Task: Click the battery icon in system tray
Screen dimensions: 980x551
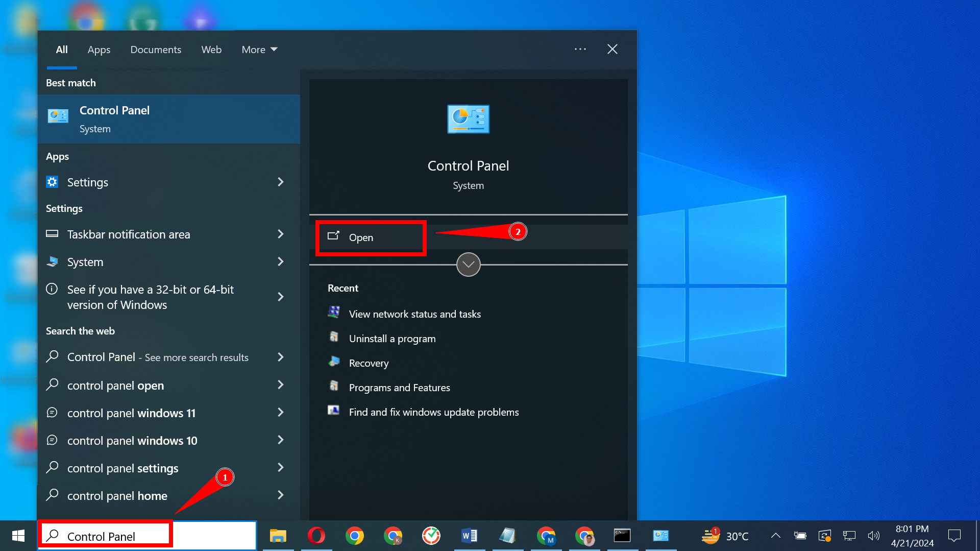Action: click(x=800, y=536)
